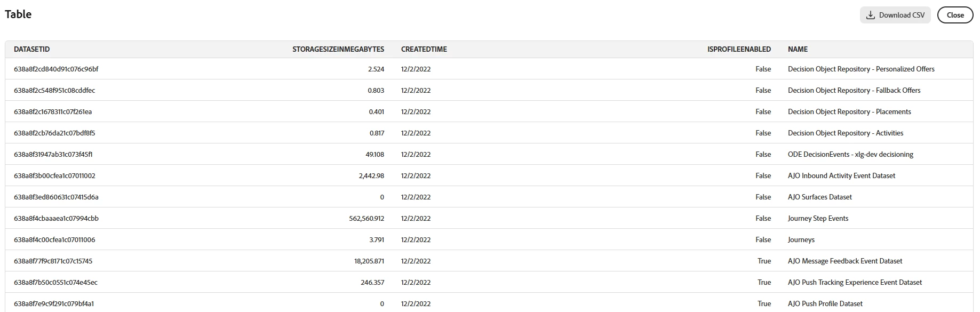Viewport: 980px width, 312px height.
Task: Select dataset ID 638a8f2c548f951c08cddfec
Action: [x=54, y=90]
